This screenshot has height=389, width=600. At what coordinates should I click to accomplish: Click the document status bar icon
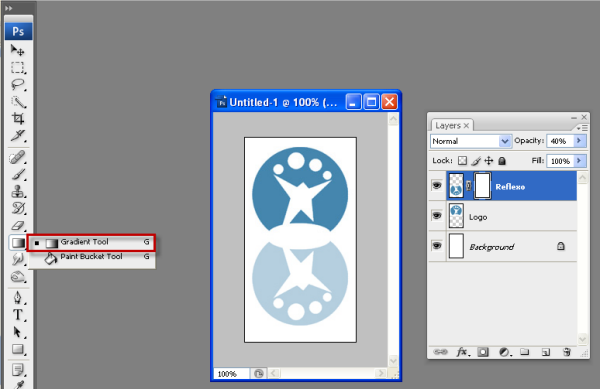point(259,374)
